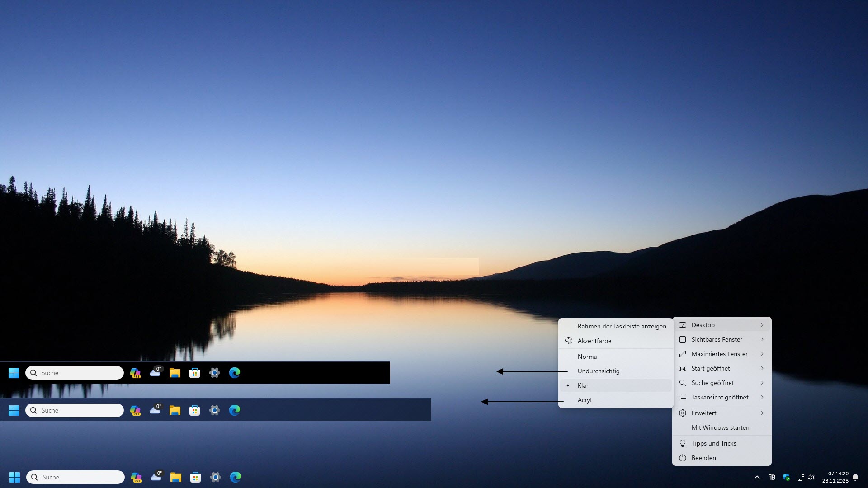This screenshot has width=868, height=488.
Task: Open the Start geöffnet menu entry
Action: point(711,368)
